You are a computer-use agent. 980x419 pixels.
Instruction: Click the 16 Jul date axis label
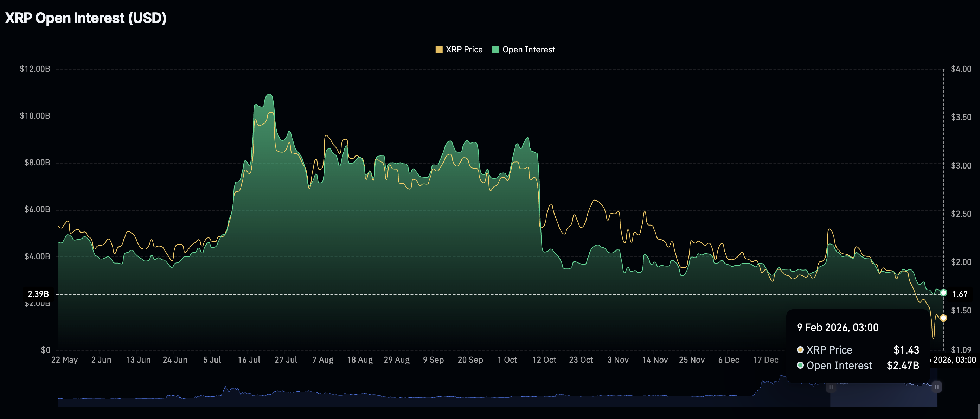249,360
